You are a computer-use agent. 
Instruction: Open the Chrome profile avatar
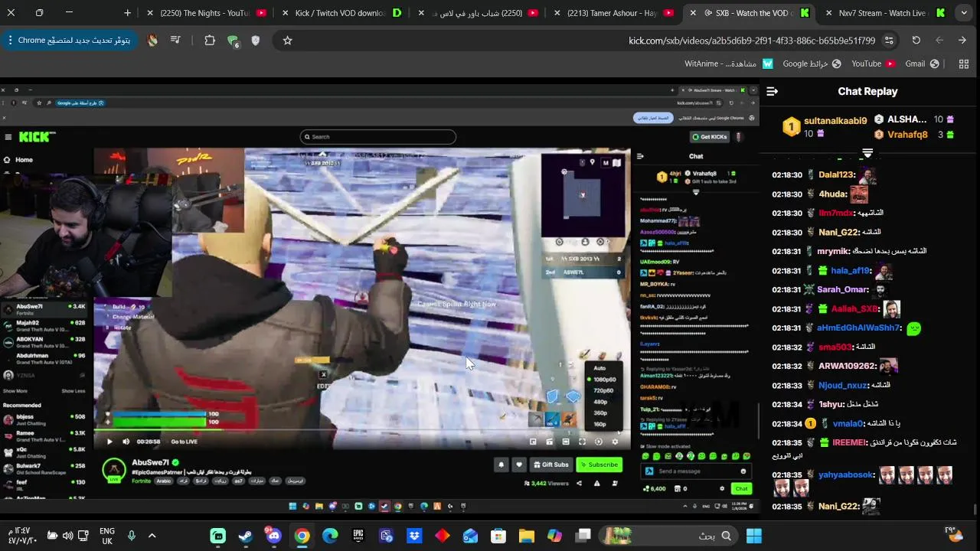(152, 40)
